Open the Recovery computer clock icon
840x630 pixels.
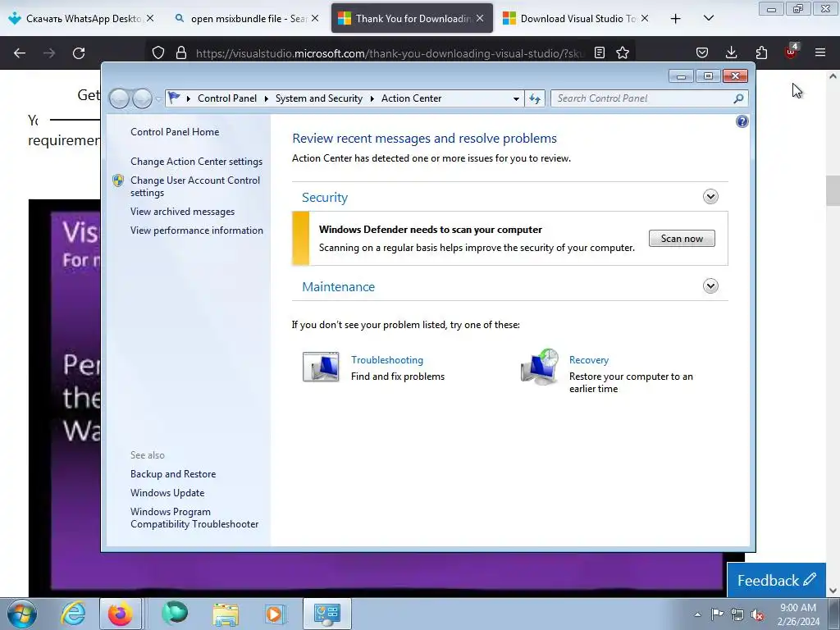540,367
